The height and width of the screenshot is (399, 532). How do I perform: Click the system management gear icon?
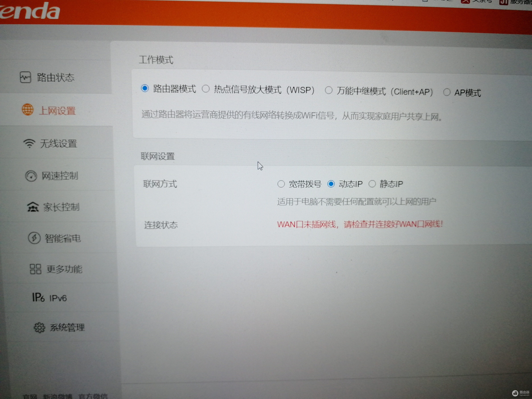[x=39, y=328]
